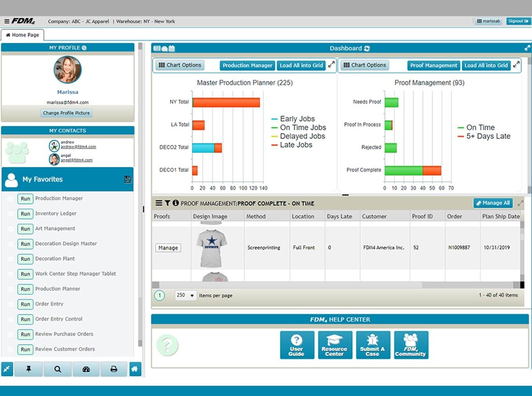
Task: Switch to the Home Page tab
Action: tap(23, 35)
